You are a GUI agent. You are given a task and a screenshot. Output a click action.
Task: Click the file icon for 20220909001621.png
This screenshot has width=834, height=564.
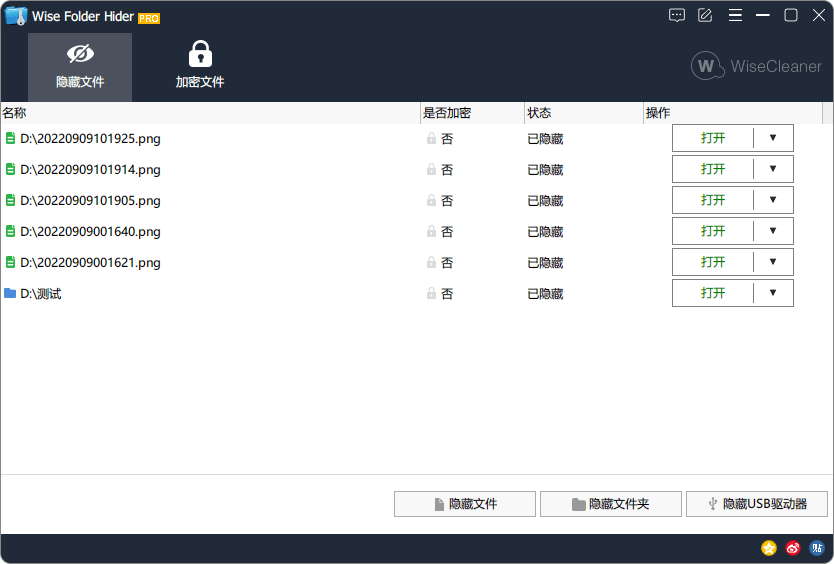pyautogui.click(x=10, y=262)
